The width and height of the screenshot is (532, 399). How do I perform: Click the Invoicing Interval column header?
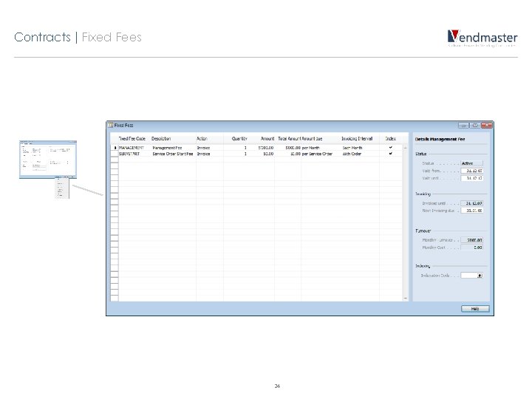click(357, 138)
